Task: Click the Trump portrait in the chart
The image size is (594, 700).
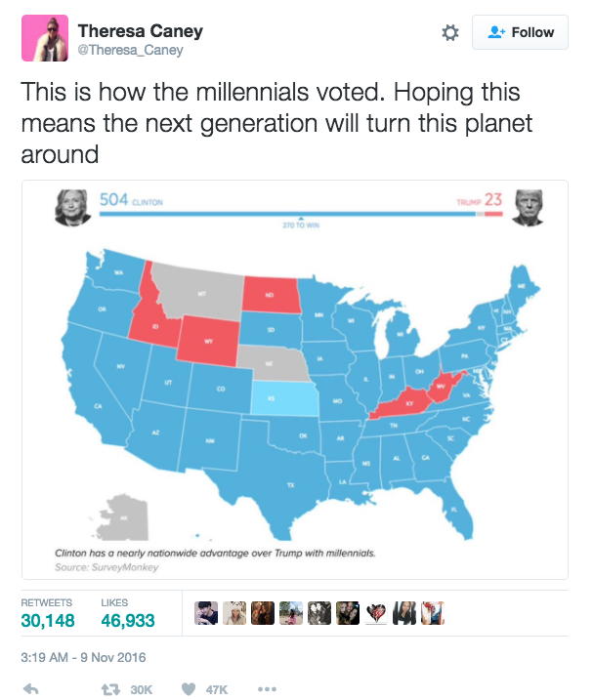Action: [529, 208]
